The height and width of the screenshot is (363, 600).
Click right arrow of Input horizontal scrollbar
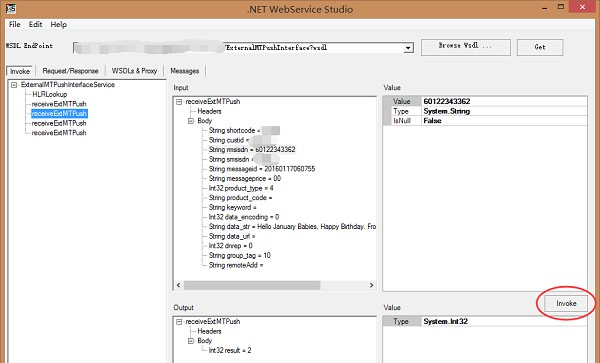coord(371,285)
